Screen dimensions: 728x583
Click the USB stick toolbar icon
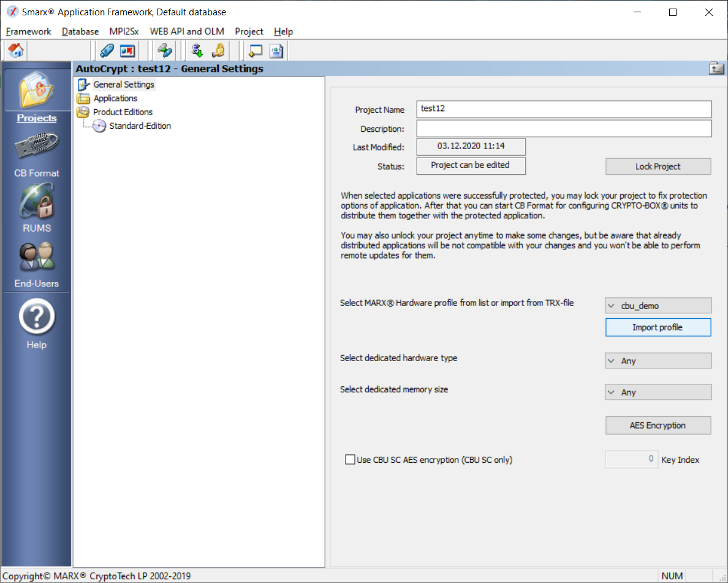tap(107, 51)
